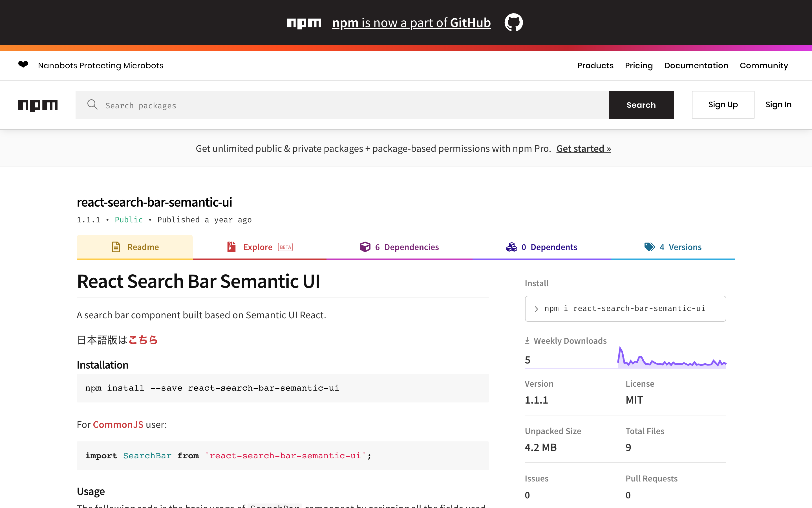Click the magnifying glass search icon
The height and width of the screenshot is (508, 812).
pyautogui.click(x=92, y=104)
